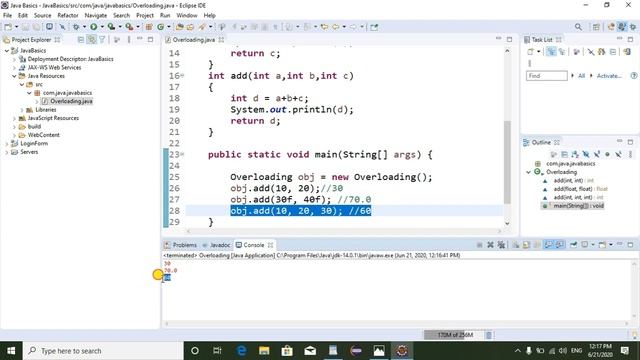640x360 pixels.
Task: Expand the LoginForm project
Action: (x=7, y=144)
